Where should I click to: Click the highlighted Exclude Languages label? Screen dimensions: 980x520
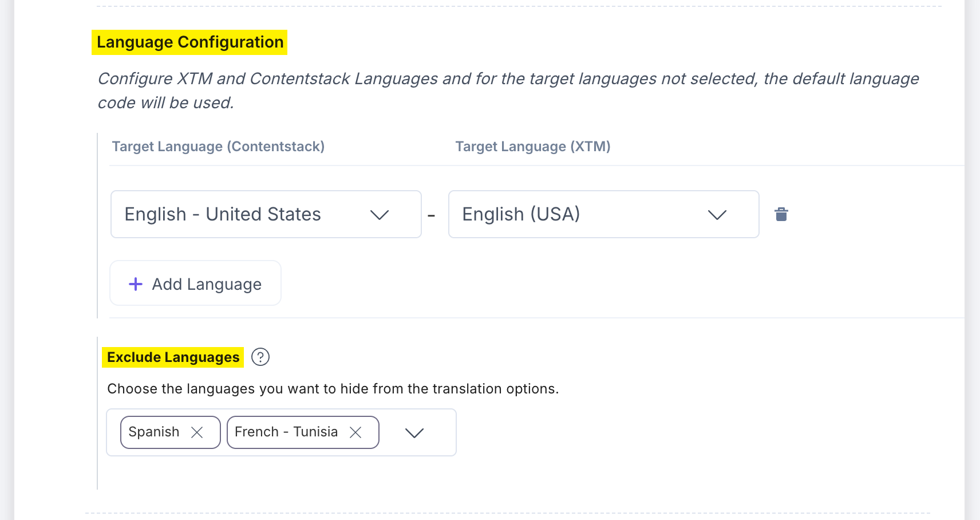[x=172, y=357]
